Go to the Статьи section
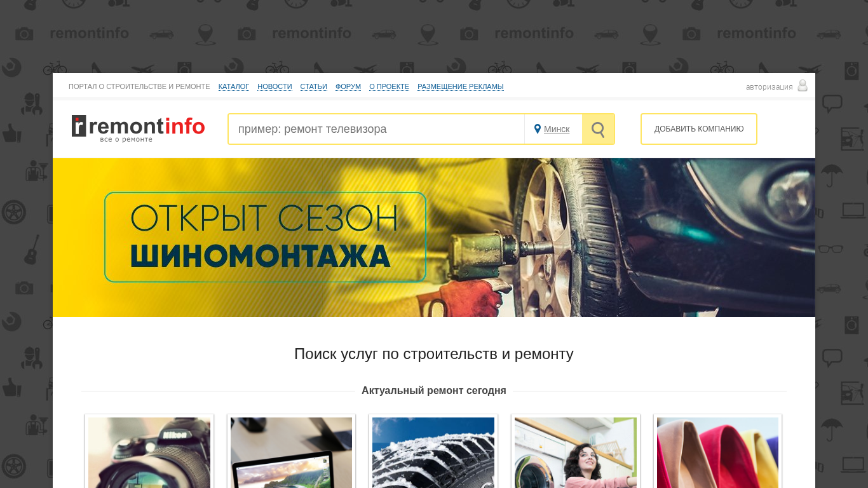Screen dimensions: 868x488 pos(314,86)
